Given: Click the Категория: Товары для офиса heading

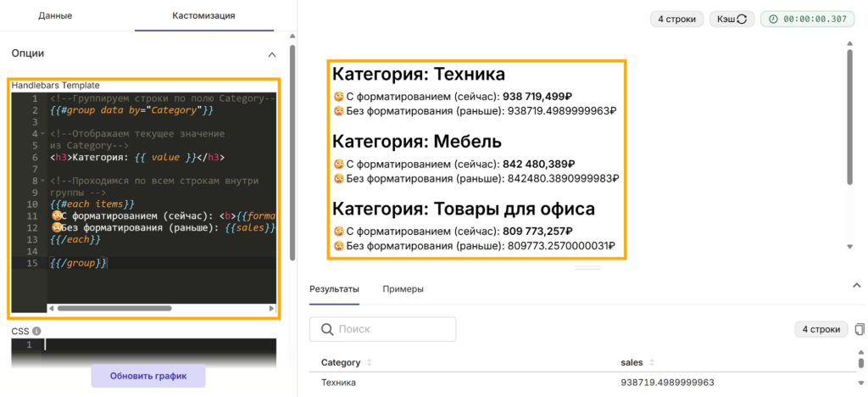Looking at the screenshot, I should 464,209.
